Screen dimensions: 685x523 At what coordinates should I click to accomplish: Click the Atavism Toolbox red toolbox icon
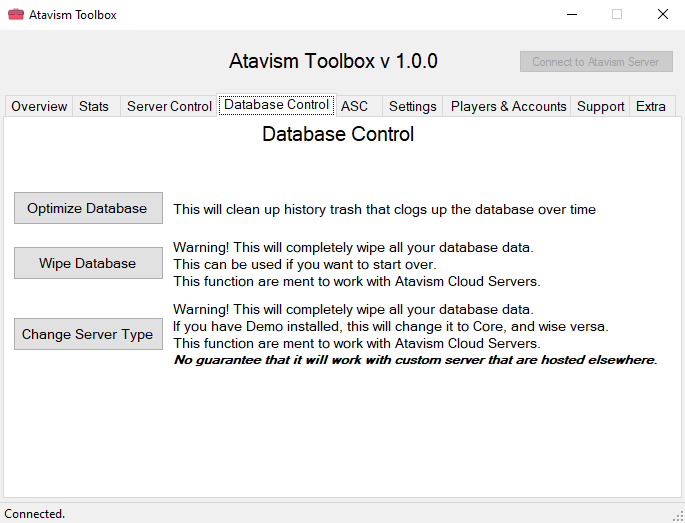(16, 14)
